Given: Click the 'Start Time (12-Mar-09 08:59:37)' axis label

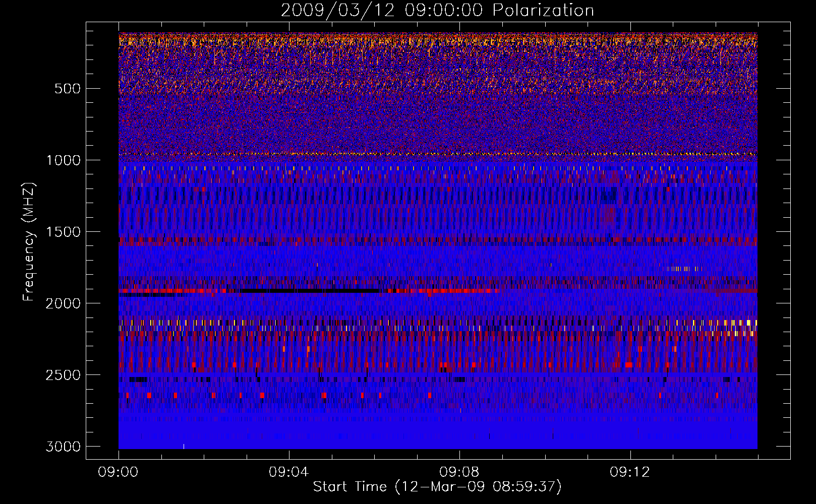Looking at the screenshot, I should click(x=437, y=487).
